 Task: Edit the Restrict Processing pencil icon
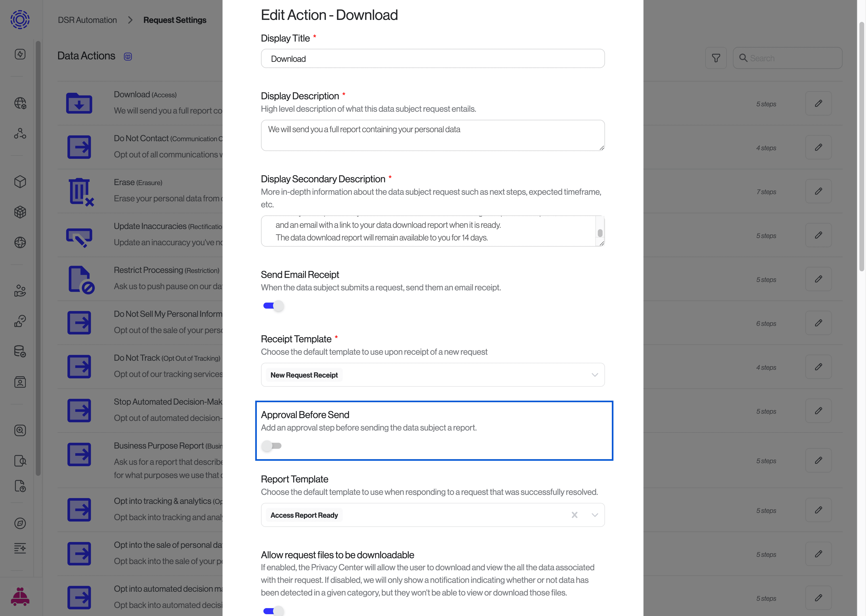tap(818, 279)
